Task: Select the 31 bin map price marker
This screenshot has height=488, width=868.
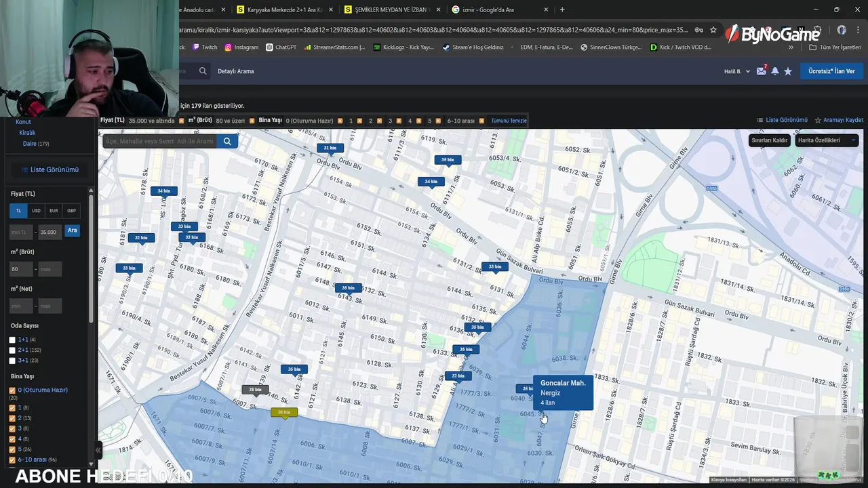Action: coord(330,148)
